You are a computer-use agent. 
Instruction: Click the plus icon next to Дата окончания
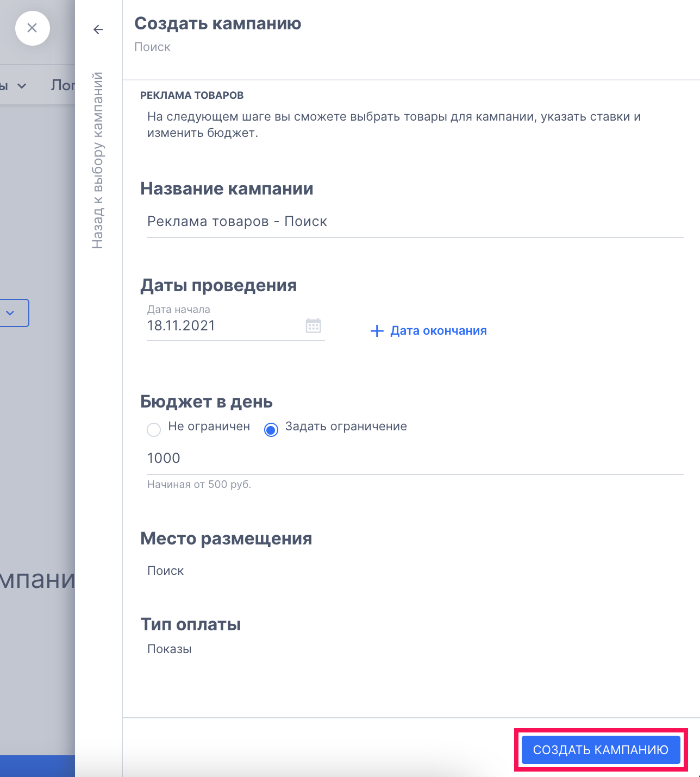pos(377,331)
